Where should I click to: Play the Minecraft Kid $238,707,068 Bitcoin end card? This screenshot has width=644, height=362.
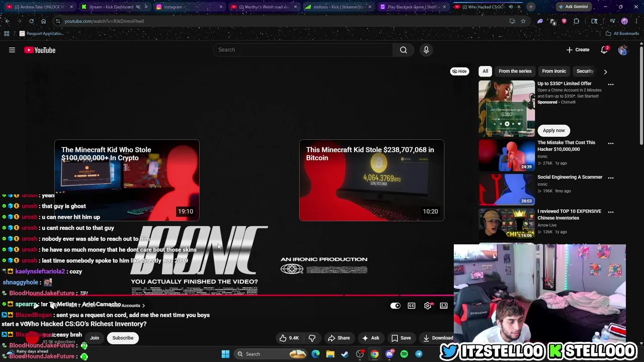click(372, 180)
